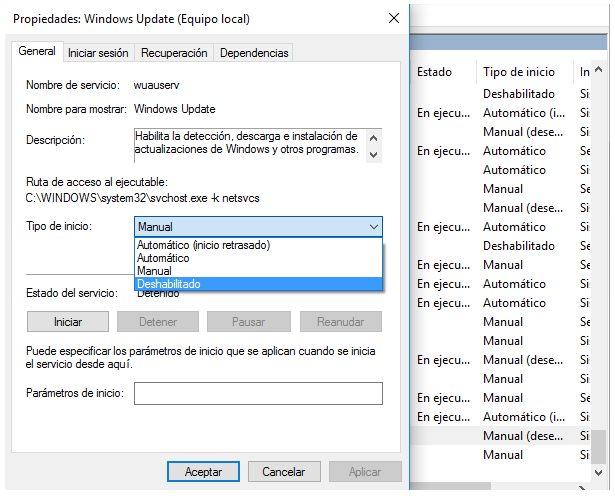Select Manual in the open dropdown list
The height and width of the screenshot is (500, 615).
(154, 271)
